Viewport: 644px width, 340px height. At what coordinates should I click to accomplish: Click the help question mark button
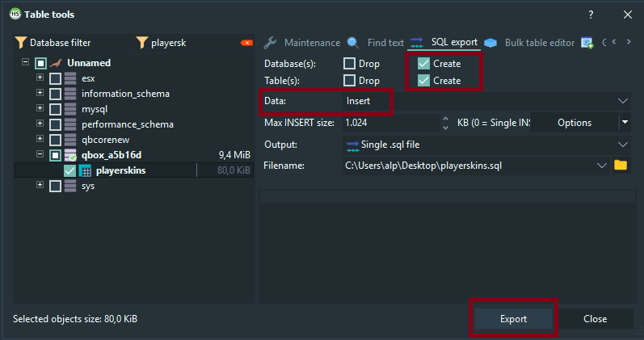point(591,15)
